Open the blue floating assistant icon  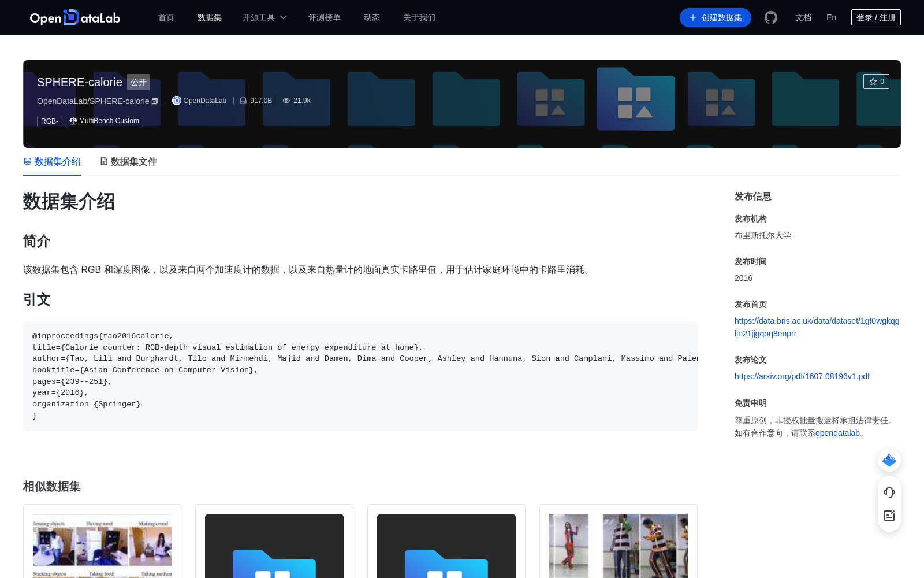click(x=889, y=460)
